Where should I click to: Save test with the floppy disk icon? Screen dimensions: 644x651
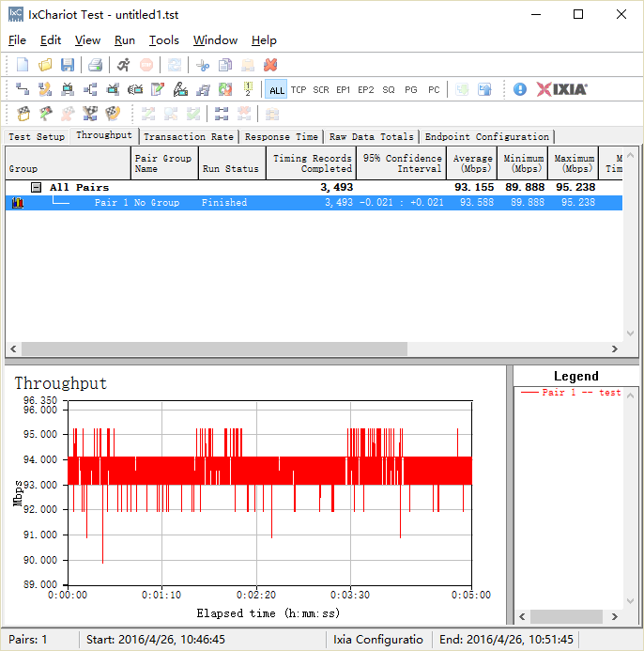68,65
